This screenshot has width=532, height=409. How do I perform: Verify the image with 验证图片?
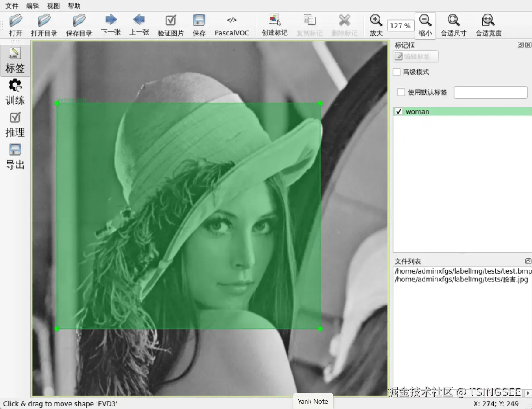(x=171, y=25)
